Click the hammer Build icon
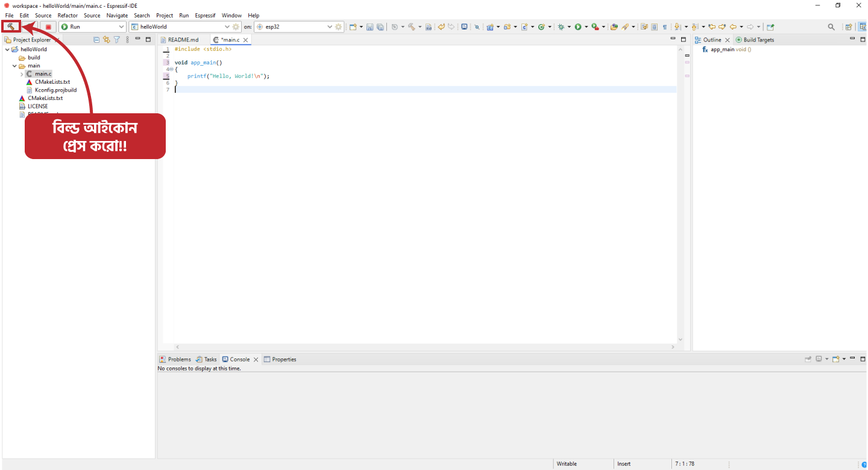Screen dimensions: 868x470 pyautogui.click(x=11, y=27)
